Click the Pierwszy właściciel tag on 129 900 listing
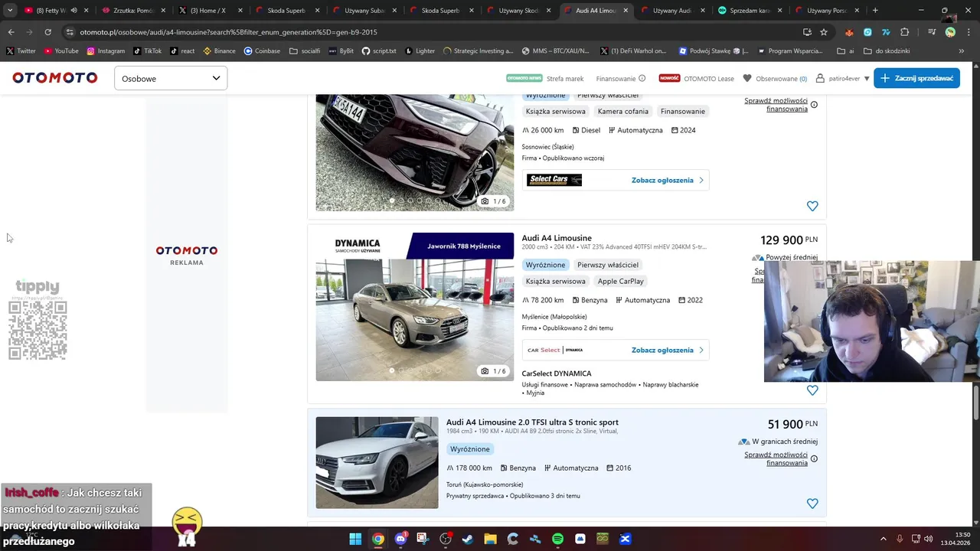This screenshot has width=980, height=551. pyautogui.click(x=608, y=265)
